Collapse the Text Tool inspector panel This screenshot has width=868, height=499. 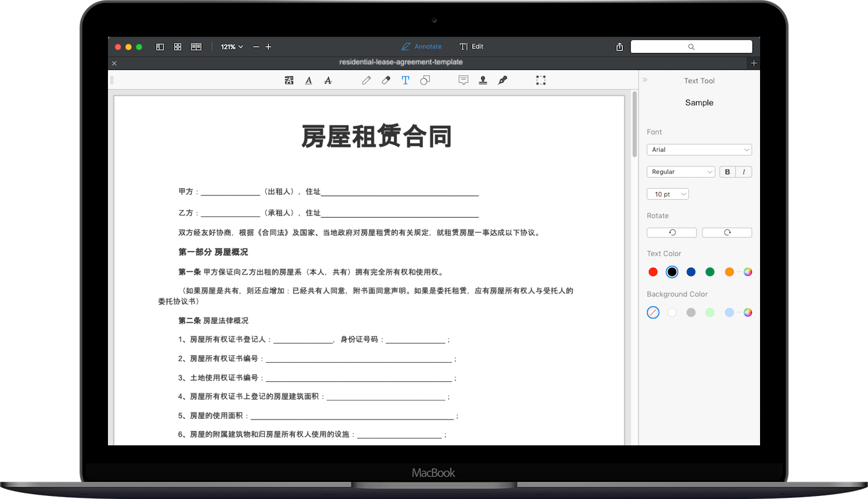coord(645,80)
